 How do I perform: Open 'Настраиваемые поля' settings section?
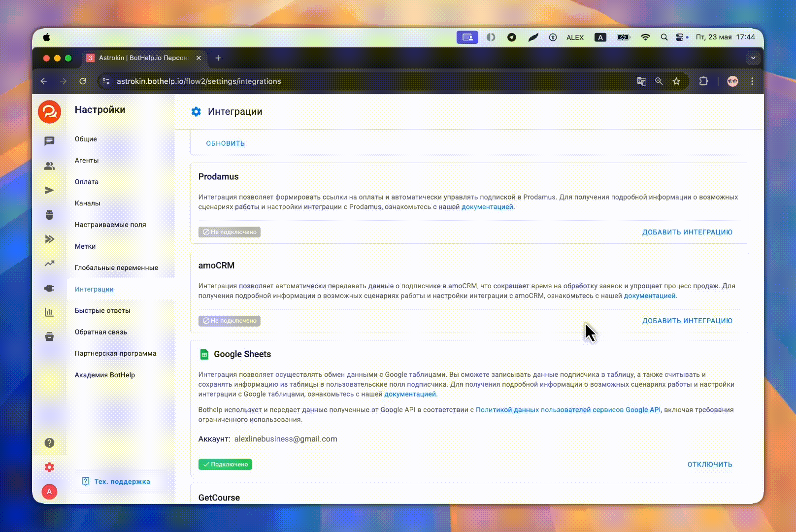[x=110, y=225]
